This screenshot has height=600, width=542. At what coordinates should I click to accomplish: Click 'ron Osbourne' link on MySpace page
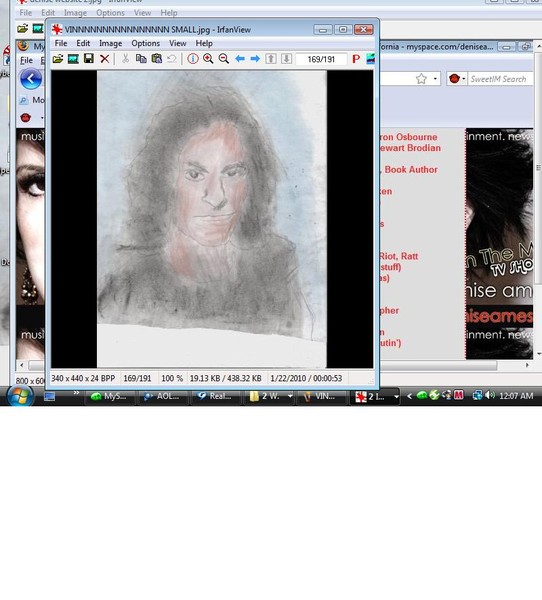408,137
